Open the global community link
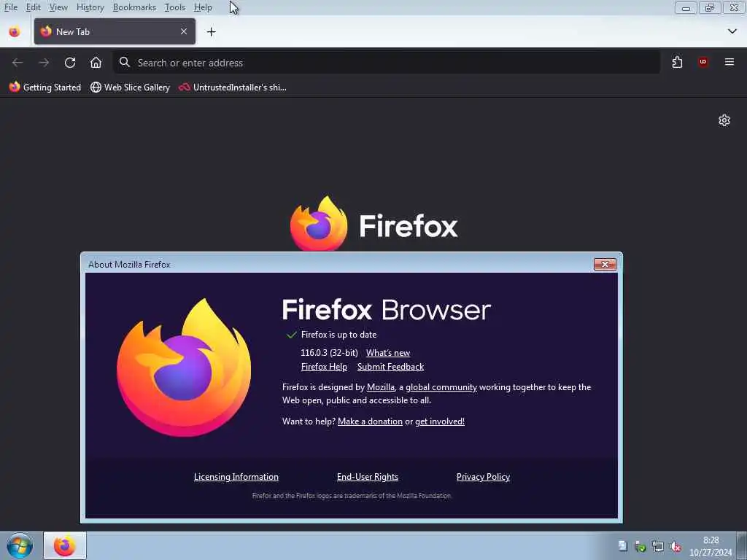Screen dimensions: 747x560 tap(441, 387)
